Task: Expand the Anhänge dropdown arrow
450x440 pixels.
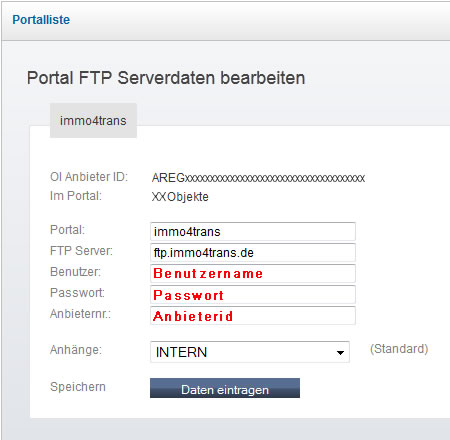Action: click(340, 352)
